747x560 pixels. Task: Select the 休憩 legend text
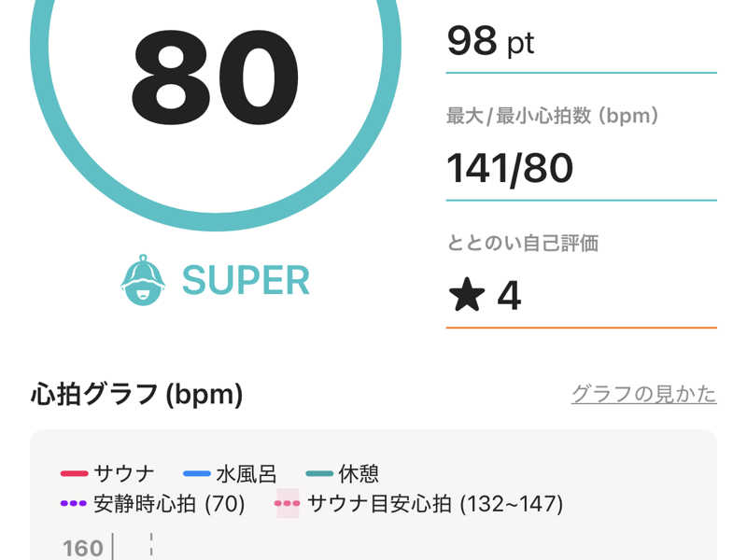pos(359,473)
